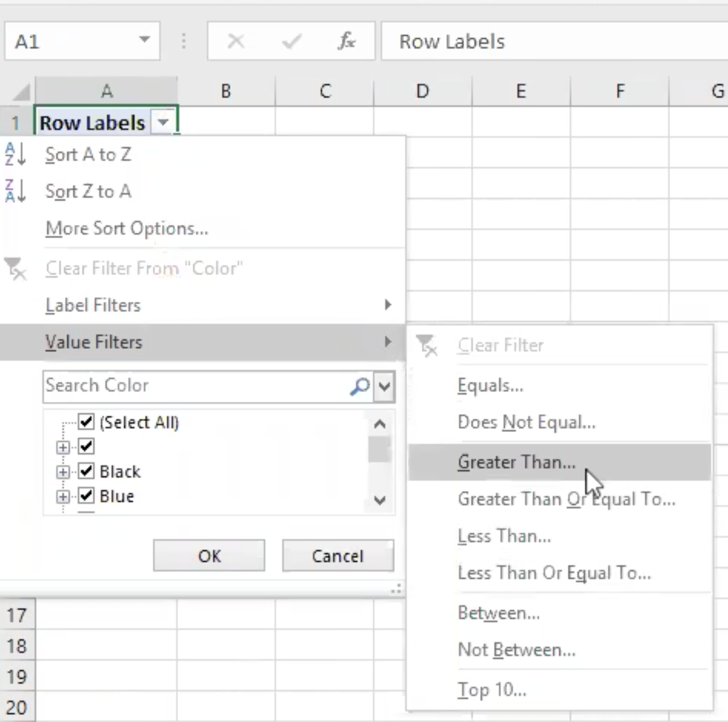Screen dimensions: 728x722
Task: Expand the Blue tree node
Action: point(63,496)
